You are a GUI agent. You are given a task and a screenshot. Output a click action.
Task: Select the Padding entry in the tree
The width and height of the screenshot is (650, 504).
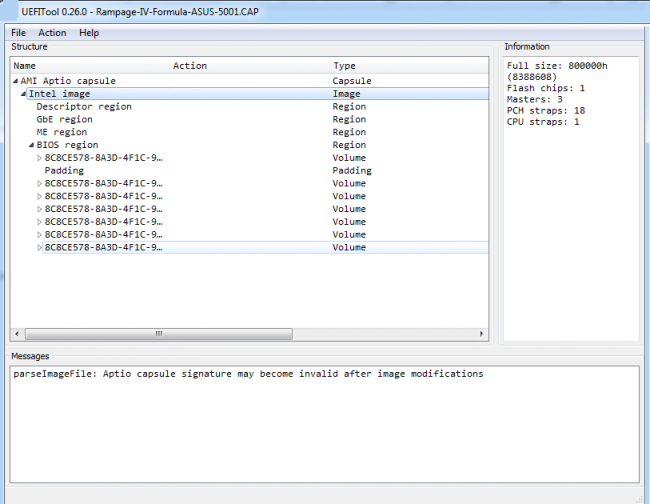64,171
